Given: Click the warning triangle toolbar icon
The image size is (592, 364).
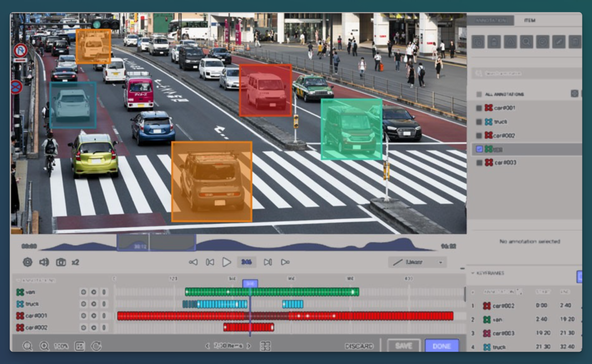Looking at the screenshot, I should pos(510,42).
